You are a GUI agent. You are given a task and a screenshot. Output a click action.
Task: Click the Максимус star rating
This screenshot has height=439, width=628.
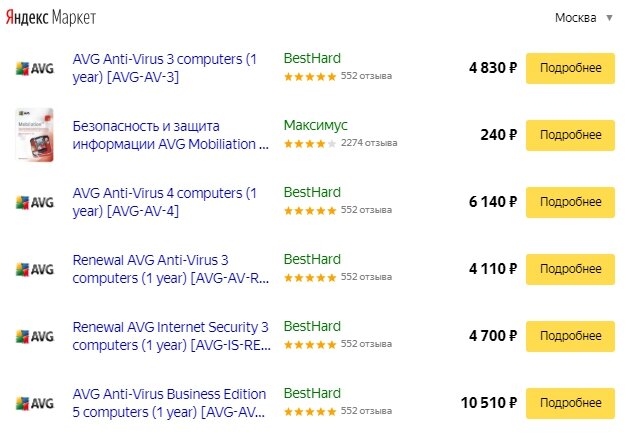[310, 143]
